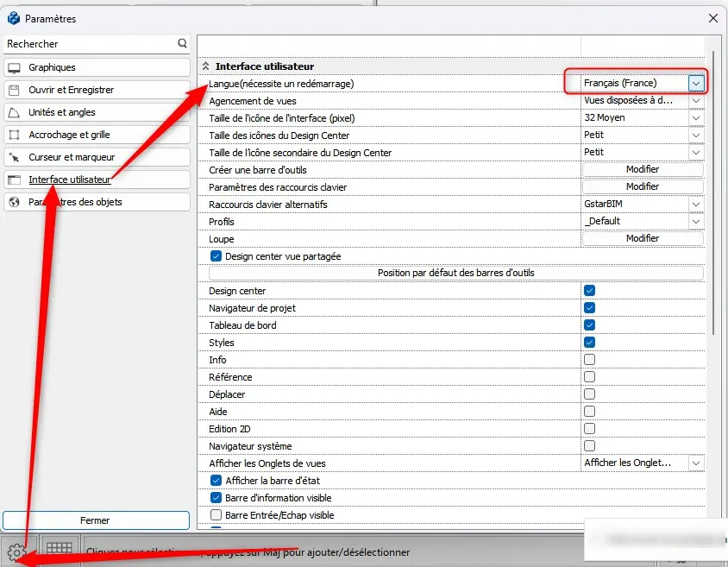This screenshot has height=567, width=728.
Task: Uncheck Afficher la barre d'état
Action: pos(216,480)
